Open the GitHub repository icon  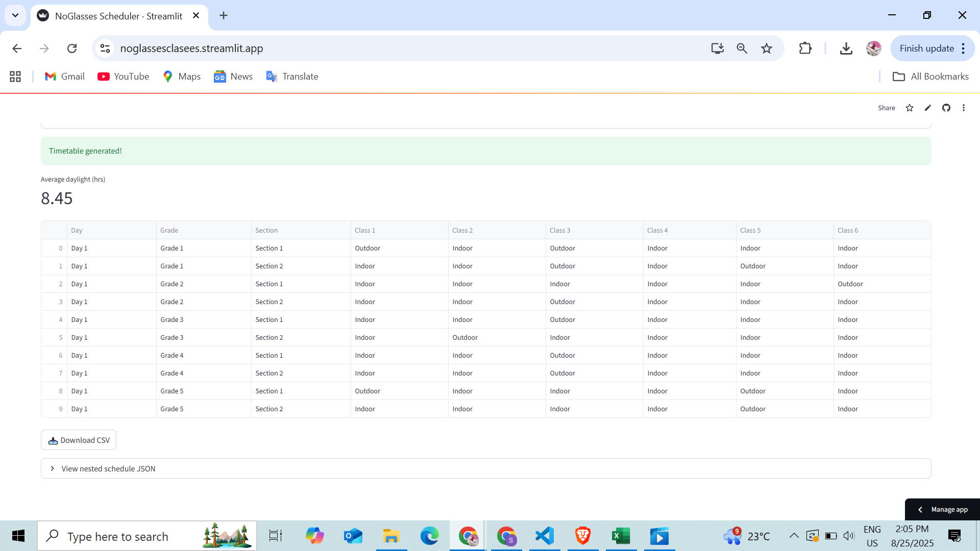tap(946, 108)
